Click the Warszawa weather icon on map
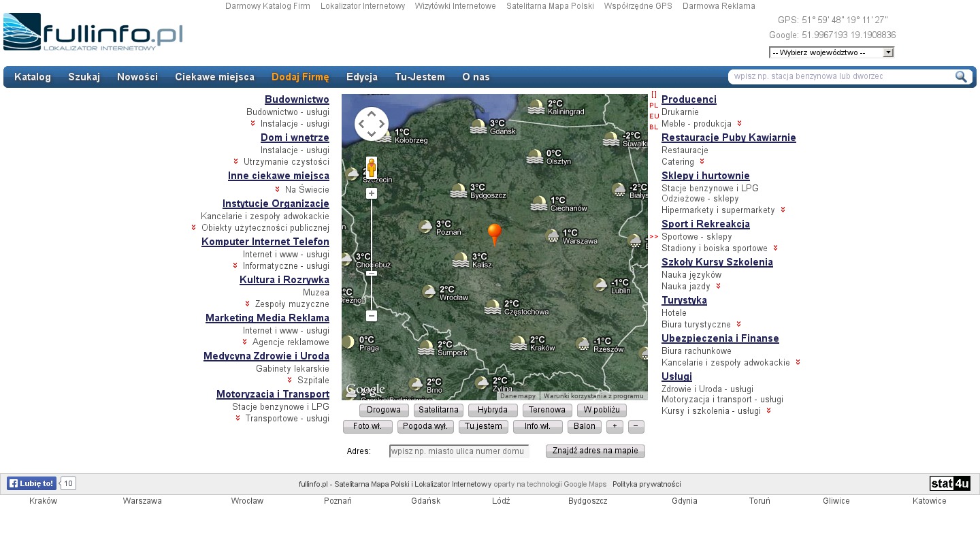This screenshot has width=980, height=533. click(x=552, y=236)
